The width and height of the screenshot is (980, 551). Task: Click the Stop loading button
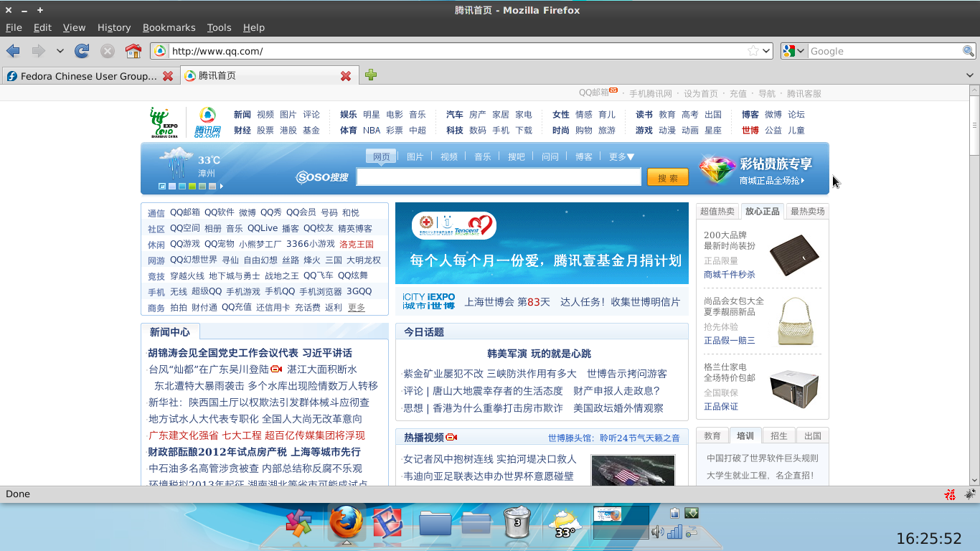pos(108,51)
